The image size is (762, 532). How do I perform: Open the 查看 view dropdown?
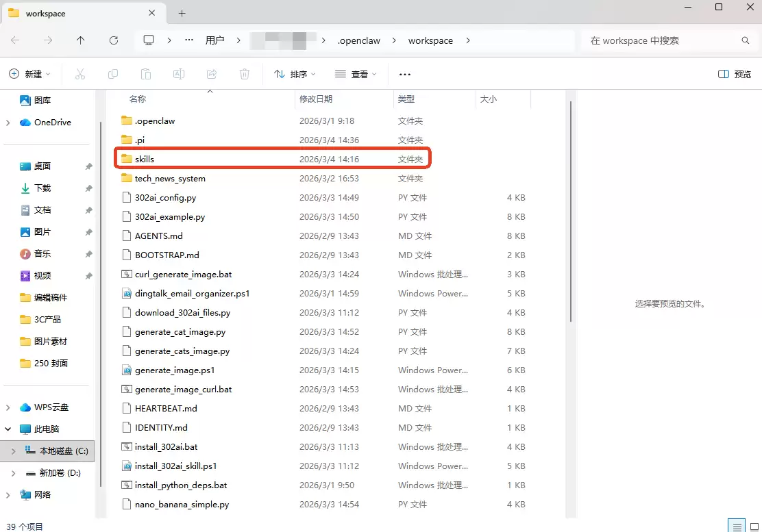tap(356, 74)
